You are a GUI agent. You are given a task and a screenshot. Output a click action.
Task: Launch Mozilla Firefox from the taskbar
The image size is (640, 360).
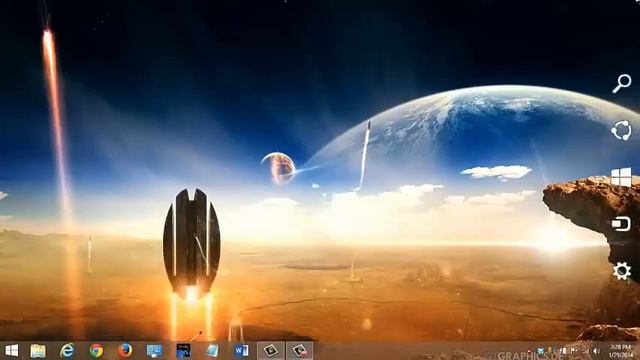pyautogui.click(x=125, y=351)
